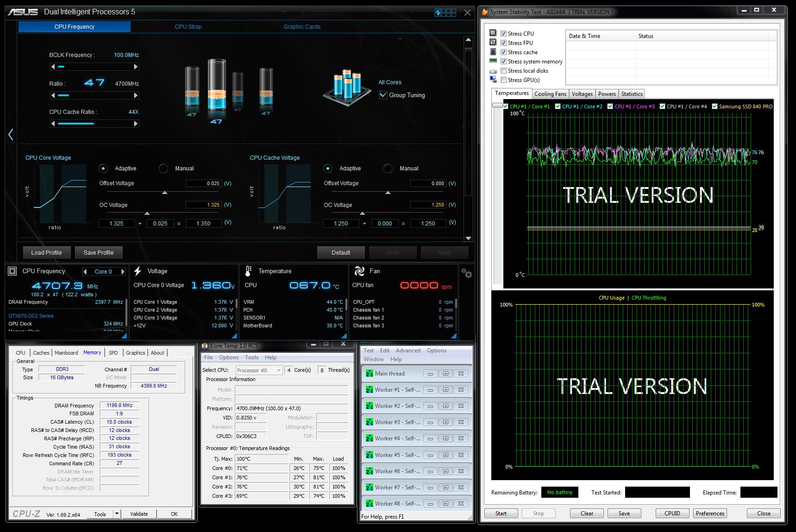Image resolution: width=796 pixels, height=532 pixels.
Task: Uncheck the Stress cache checkbox
Action: 503,52
